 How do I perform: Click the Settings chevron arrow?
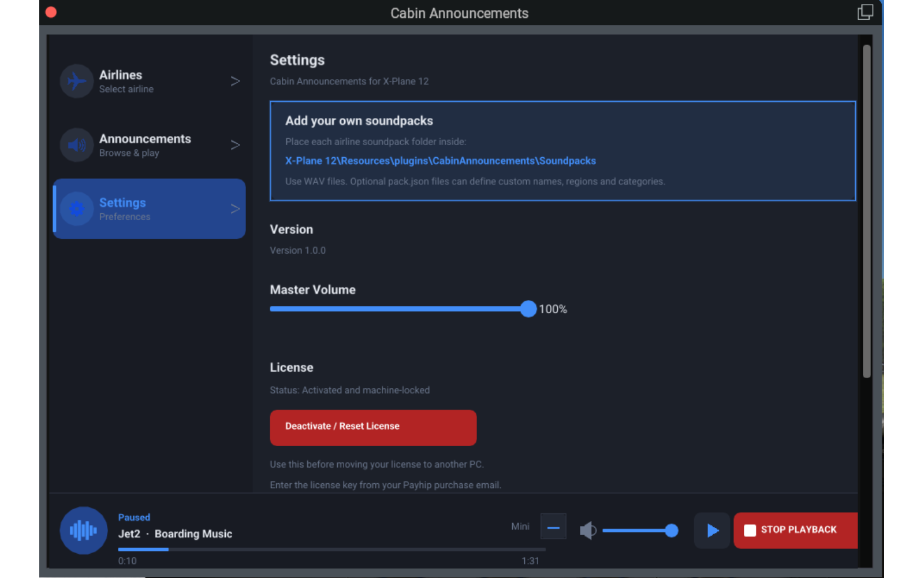235,209
